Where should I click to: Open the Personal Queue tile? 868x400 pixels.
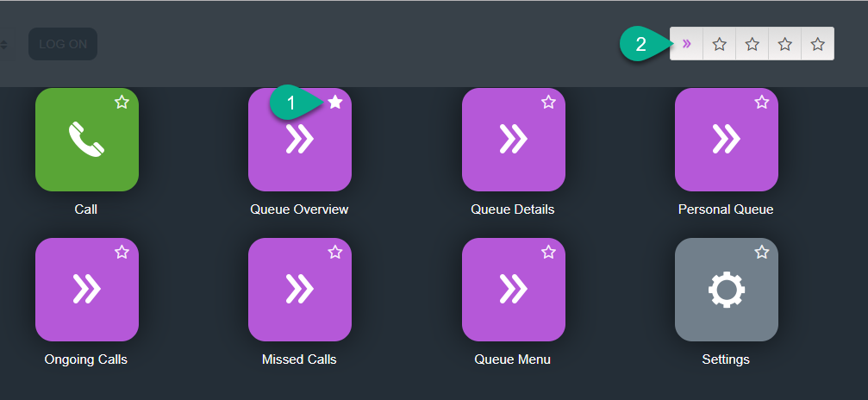(727, 140)
